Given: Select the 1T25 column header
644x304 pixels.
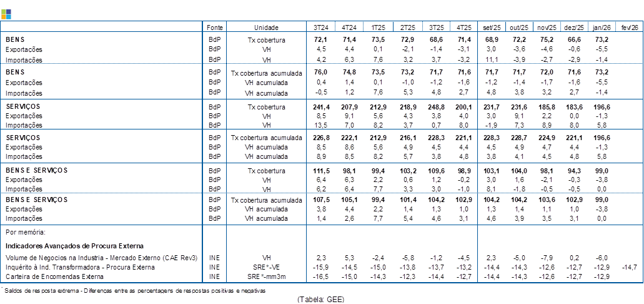Looking at the screenshot, I should [379, 28].
